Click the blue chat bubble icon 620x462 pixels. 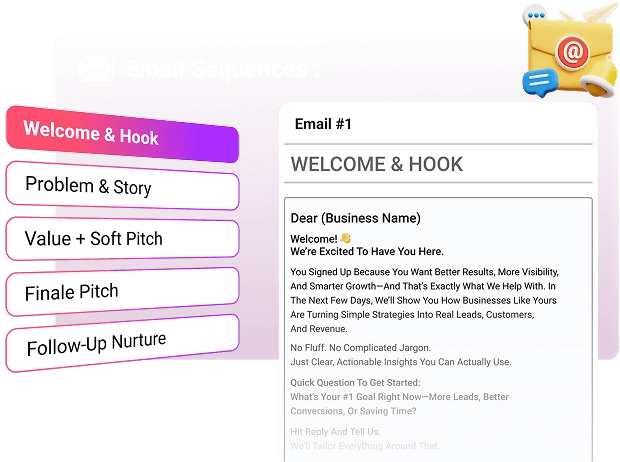click(x=540, y=82)
